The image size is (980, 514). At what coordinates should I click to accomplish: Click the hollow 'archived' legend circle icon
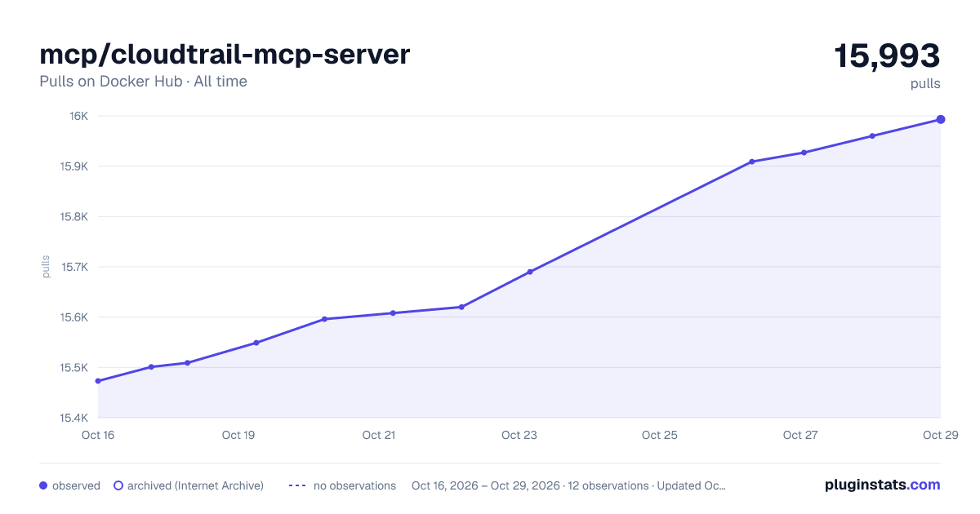(x=118, y=485)
